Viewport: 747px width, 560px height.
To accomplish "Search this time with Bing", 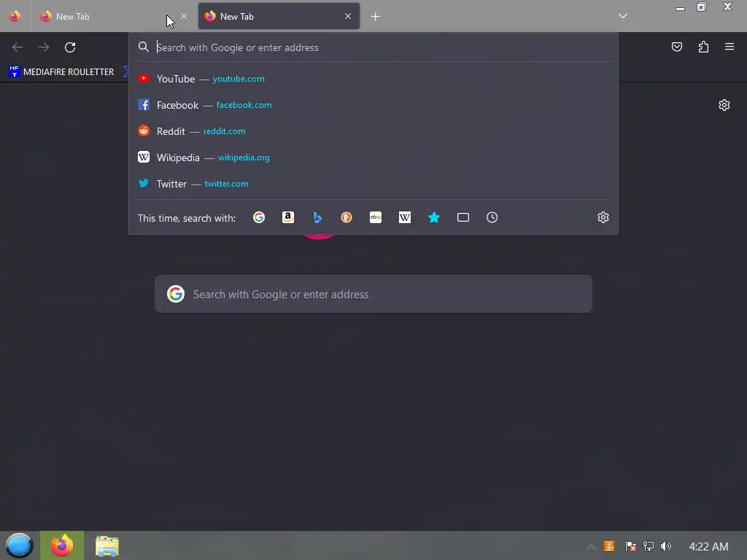I will click(x=317, y=217).
